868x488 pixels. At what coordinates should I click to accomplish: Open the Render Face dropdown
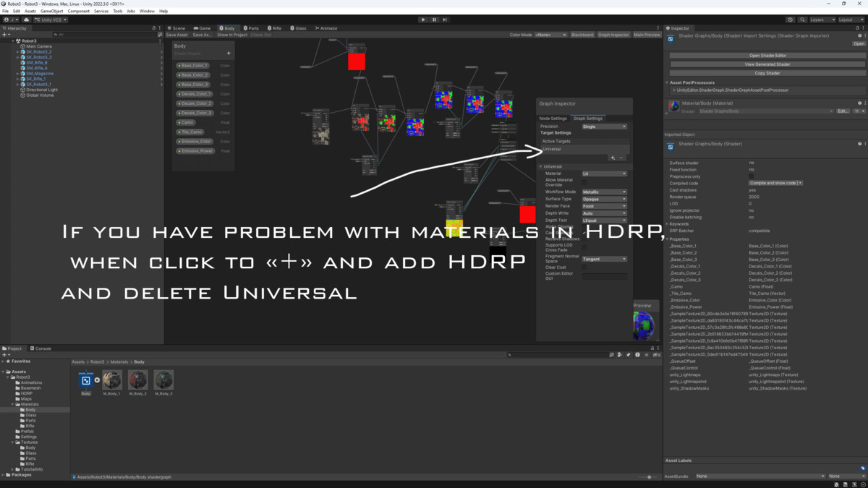[604, 206]
